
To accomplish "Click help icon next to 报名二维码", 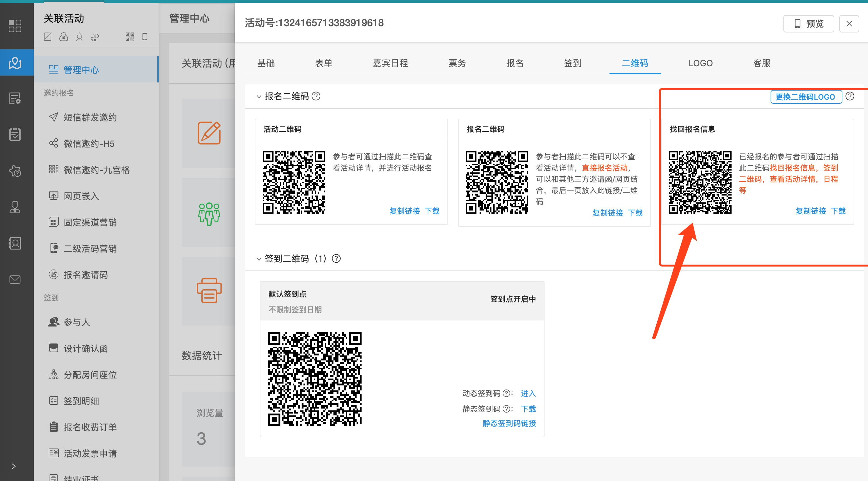I will [316, 97].
